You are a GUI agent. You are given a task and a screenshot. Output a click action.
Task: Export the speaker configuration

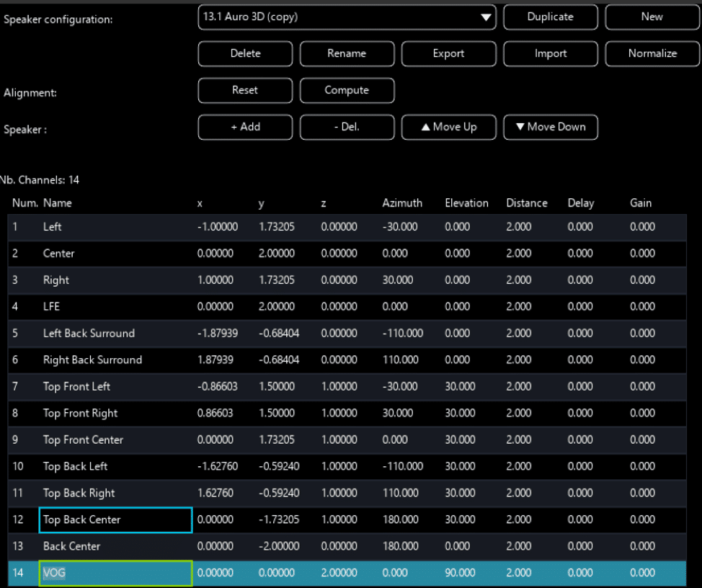(448, 54)
